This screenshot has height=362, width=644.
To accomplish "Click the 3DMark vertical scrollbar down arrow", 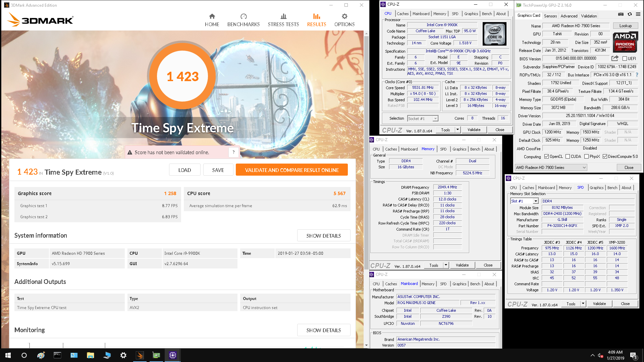I will coord(366,345).
